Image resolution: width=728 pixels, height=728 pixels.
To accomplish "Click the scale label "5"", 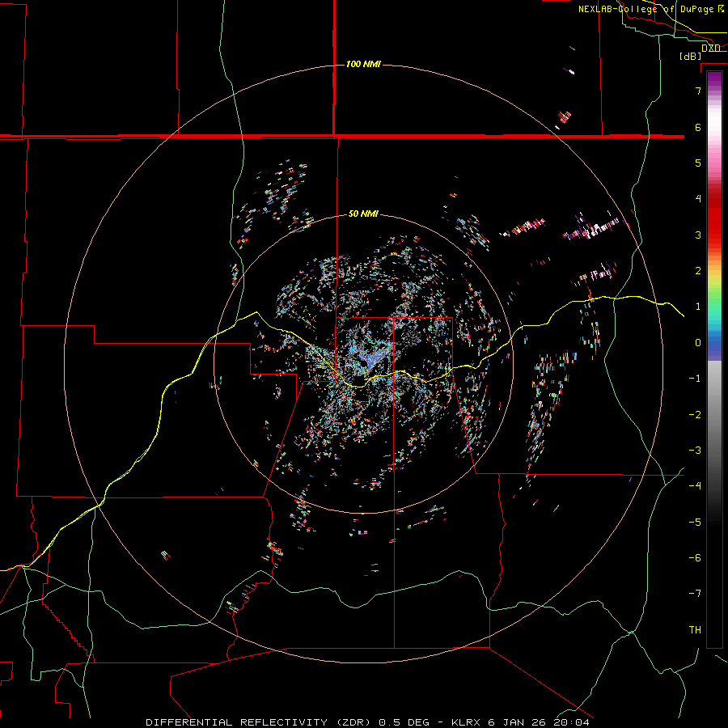I will tap(698, 163).
